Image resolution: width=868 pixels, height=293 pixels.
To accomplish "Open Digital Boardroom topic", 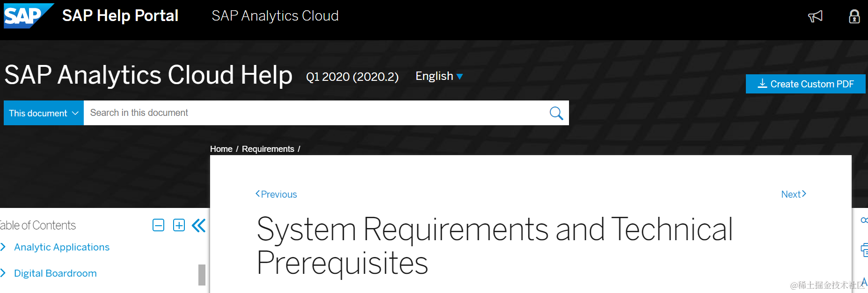I will [x=55, y=273].
